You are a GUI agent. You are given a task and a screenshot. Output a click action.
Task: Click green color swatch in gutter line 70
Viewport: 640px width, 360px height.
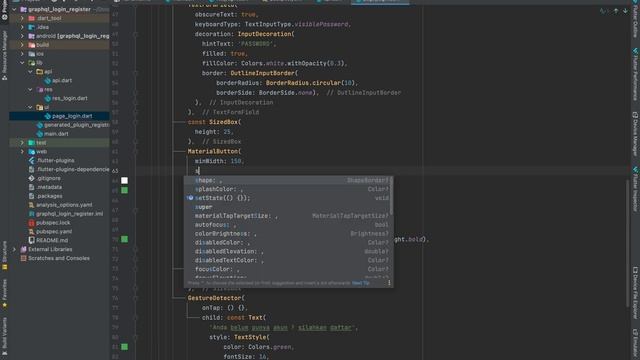[x=124, y=239]
